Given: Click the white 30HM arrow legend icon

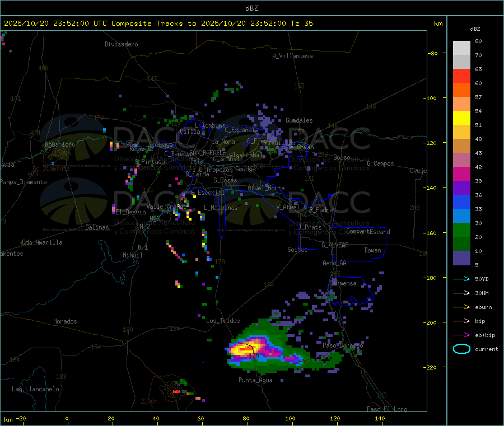Looking at the screenshot, I should point(461,293).
